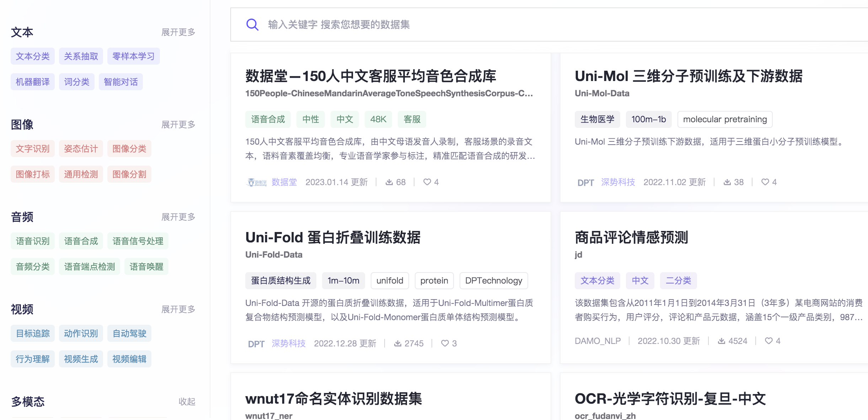Viewport: 868px width, 420px height.
Task: Pick the 视频编辑 video tag
Action: click(129, 359)
